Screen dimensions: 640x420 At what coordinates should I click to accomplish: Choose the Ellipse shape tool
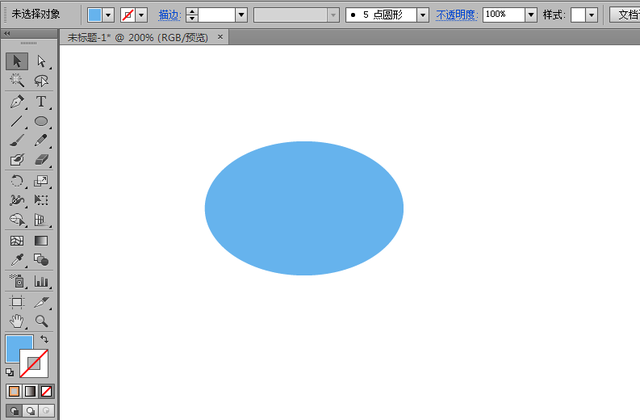(41, 121)
